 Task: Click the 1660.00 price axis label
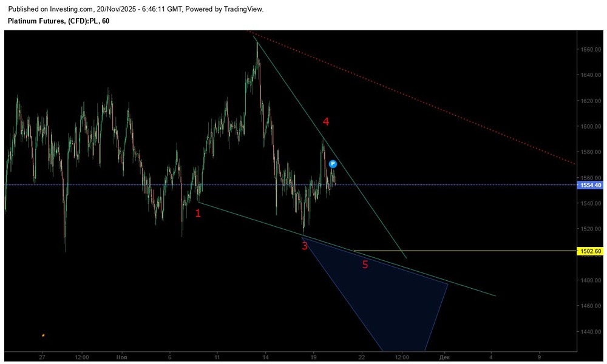pyautogui.click(x=590, y=49)
